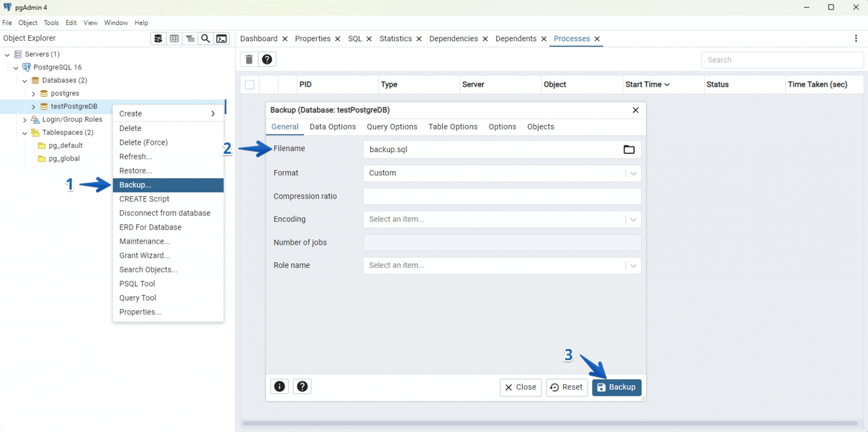This screenshot has width=868, height=432.
Task: Browse files with the folder icon beside Filename
Action: (629, 149)
